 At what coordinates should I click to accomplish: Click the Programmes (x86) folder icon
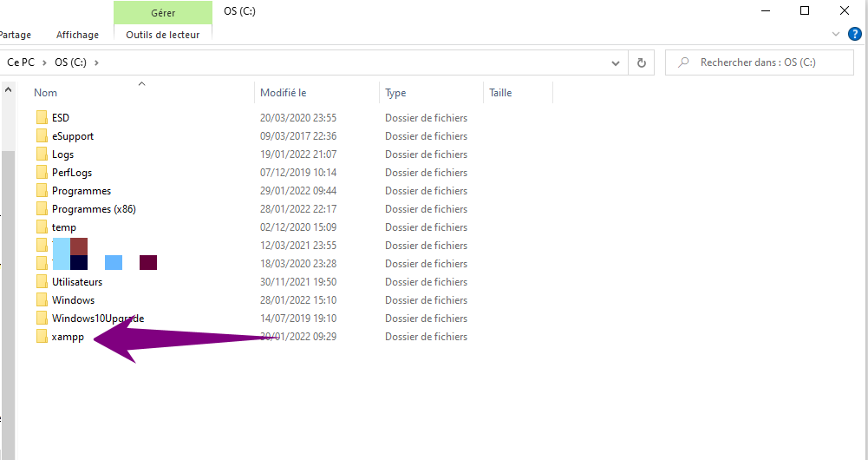click(42, 209)
